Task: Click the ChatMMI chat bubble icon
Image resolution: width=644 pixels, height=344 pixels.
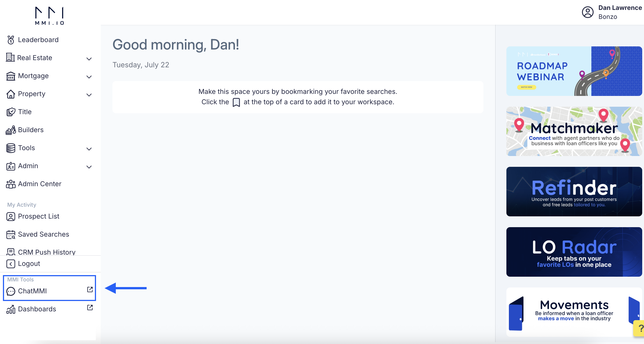Action: pos(11,291)
